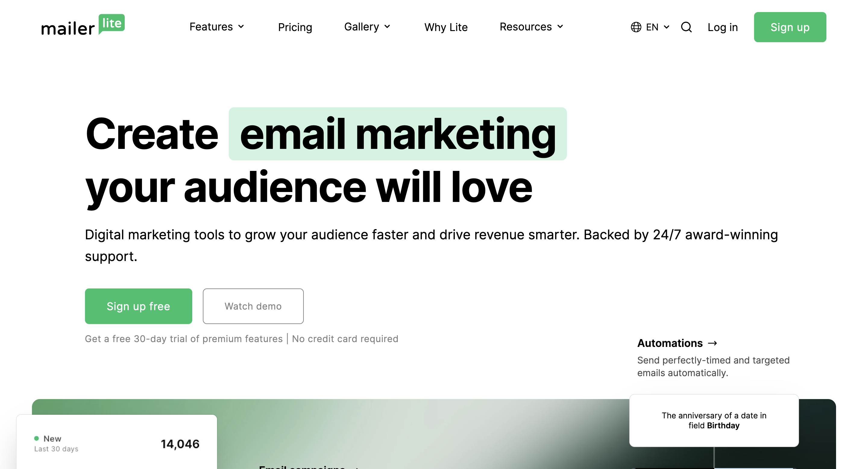The width and height of the screenshot is (868, 469).
Task: Expand the Features dropdown menu
Action: 217,27
